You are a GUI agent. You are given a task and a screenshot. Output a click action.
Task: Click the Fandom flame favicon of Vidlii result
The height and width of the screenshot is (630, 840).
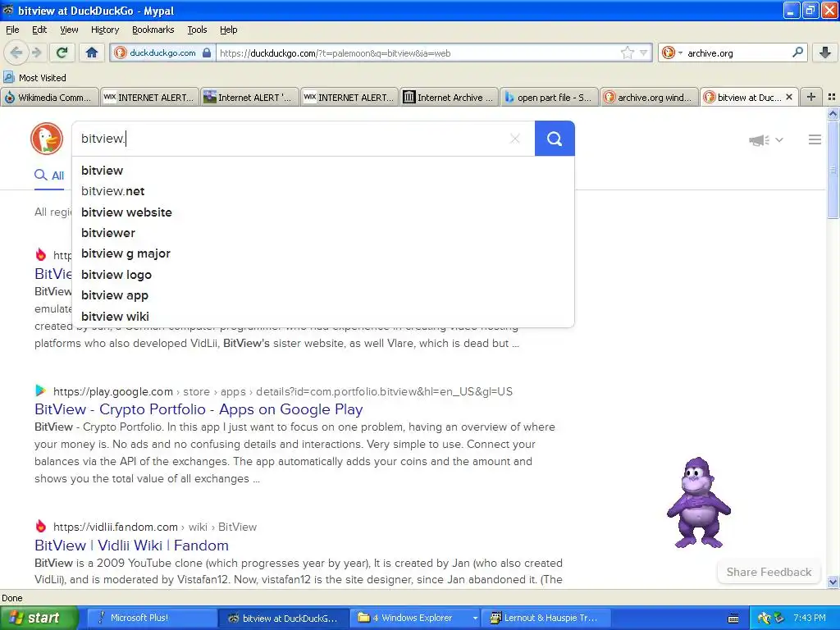pyautogui.click(x=41, y=526)
